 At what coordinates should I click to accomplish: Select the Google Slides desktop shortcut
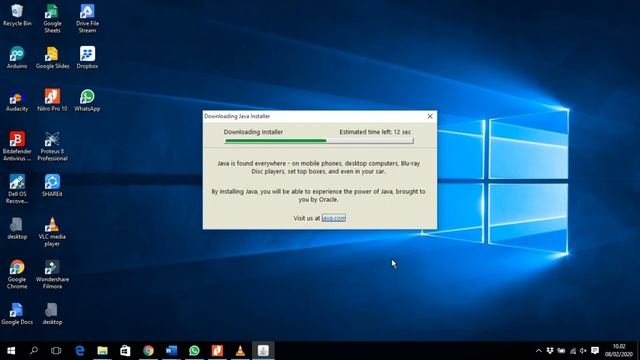click(52, 58)
